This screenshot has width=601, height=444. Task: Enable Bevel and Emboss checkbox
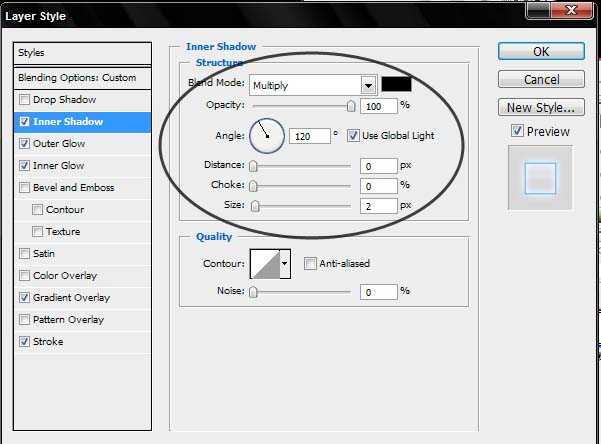point(24,187)
